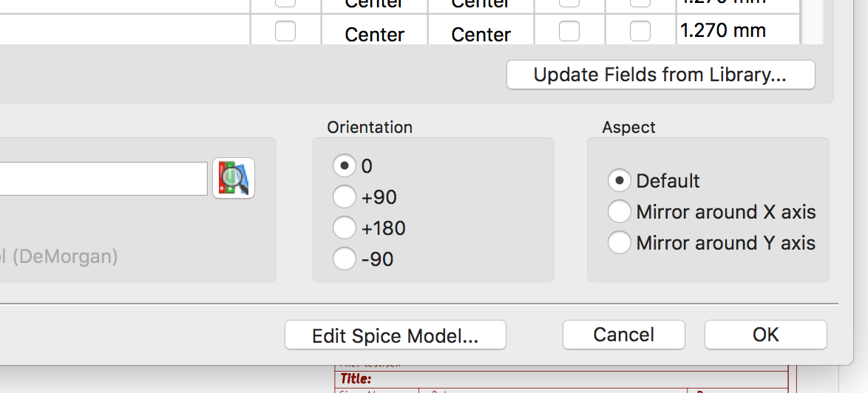The width and height of the screenshot is (868, 393).
Task: Select the Default aspect radio button
Action: tap(619, 181)
